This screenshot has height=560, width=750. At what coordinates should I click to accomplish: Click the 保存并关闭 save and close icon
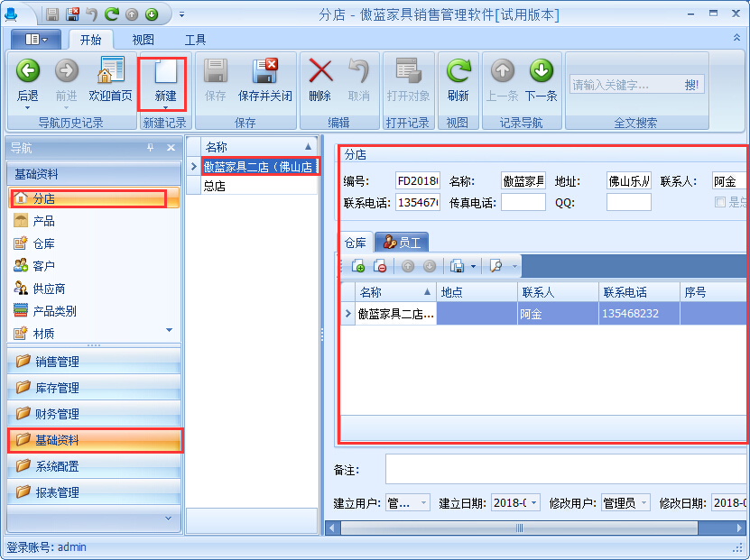(264, 71)
